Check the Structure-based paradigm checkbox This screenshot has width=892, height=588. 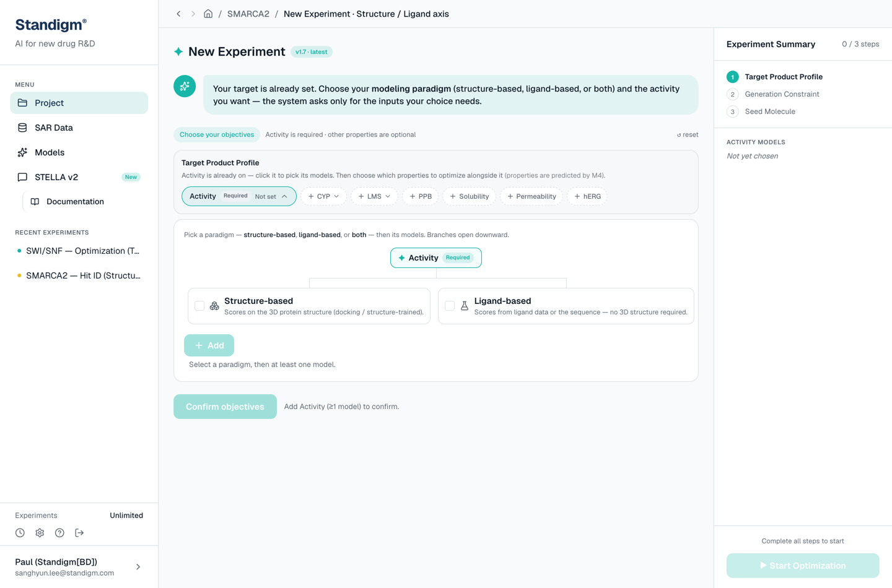[199, 306]
